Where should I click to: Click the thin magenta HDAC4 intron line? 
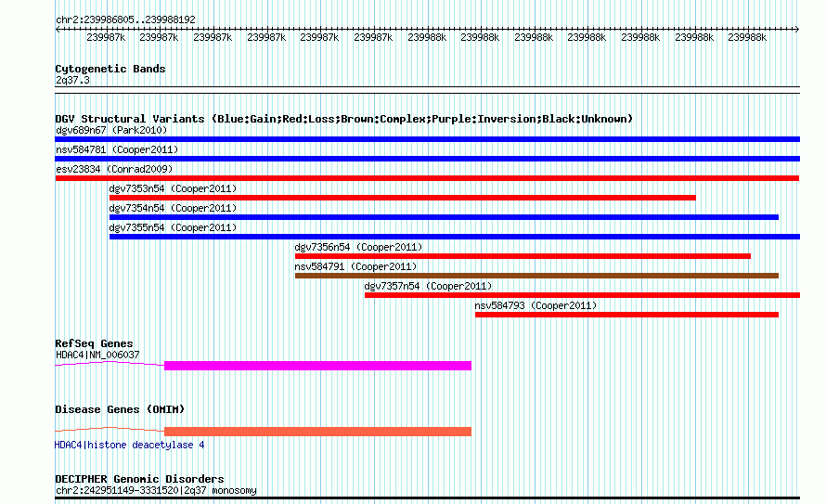pyautogui.click(x=110, y=364)
